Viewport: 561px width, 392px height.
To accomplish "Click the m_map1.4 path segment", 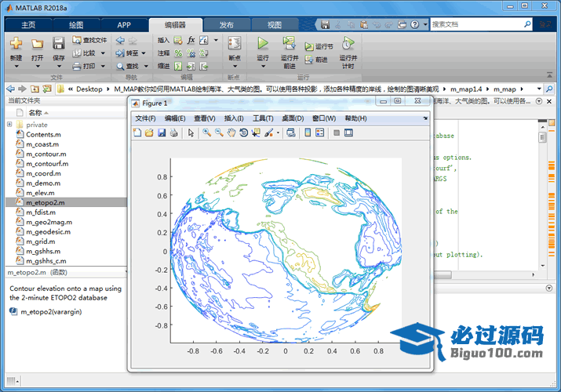I will (x=466, y=89).
